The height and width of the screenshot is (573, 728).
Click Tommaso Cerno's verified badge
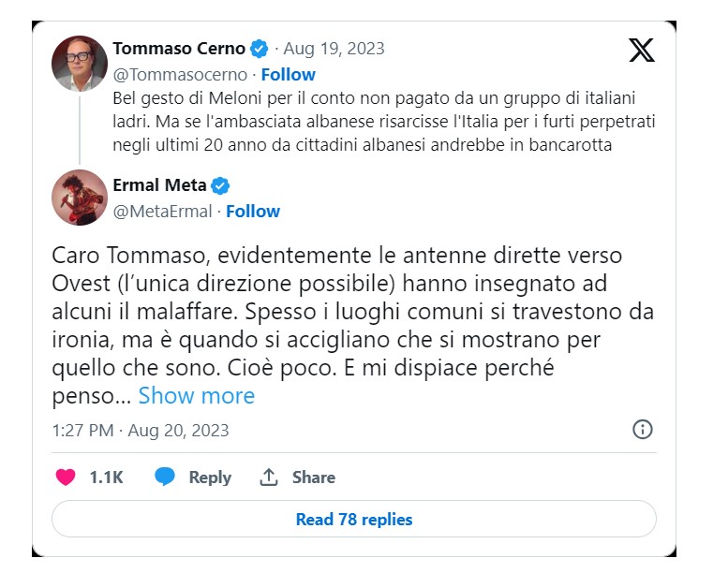[259, 49]
